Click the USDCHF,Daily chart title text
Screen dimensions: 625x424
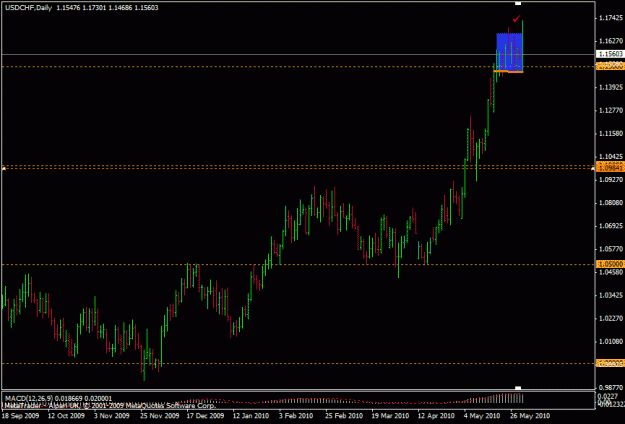coord(28,8)
